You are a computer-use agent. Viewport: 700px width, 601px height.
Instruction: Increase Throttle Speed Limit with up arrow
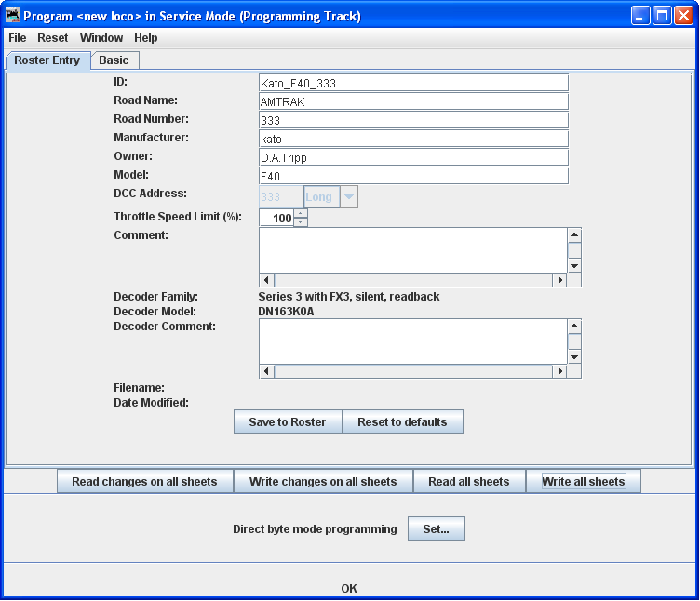pyautogui.click(x=300, y=213)
